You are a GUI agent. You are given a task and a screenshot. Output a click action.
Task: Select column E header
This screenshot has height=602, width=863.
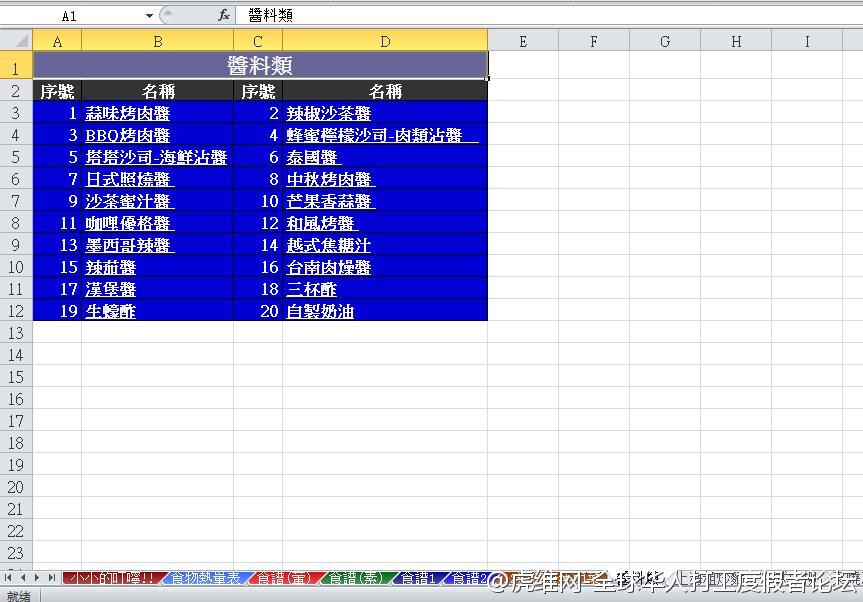523,41
